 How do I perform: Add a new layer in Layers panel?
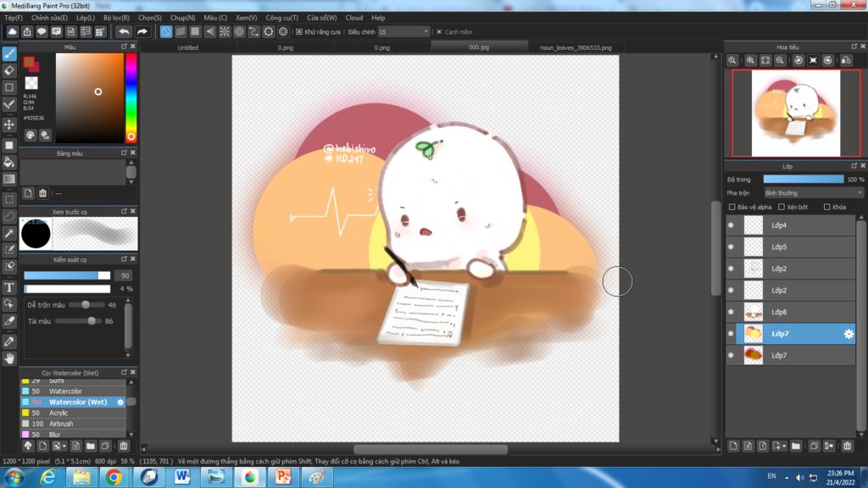click(x=733, y=446)
